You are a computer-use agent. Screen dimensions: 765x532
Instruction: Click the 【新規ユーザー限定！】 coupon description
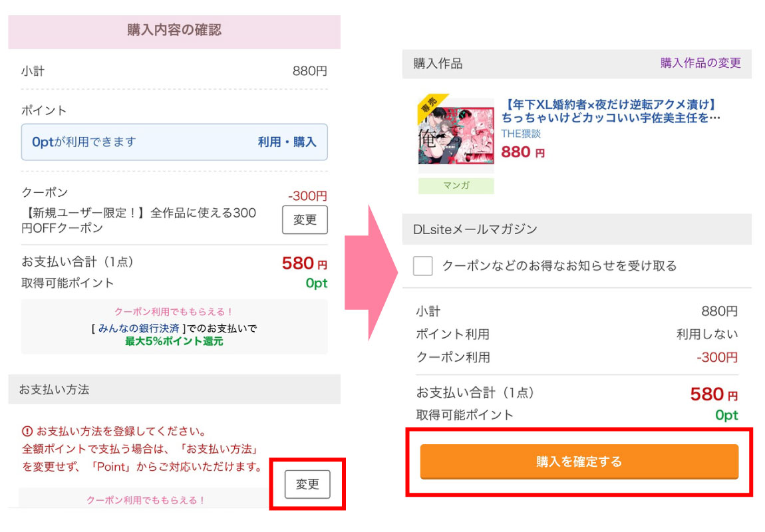pyautogui.click(x=138, y=220)
